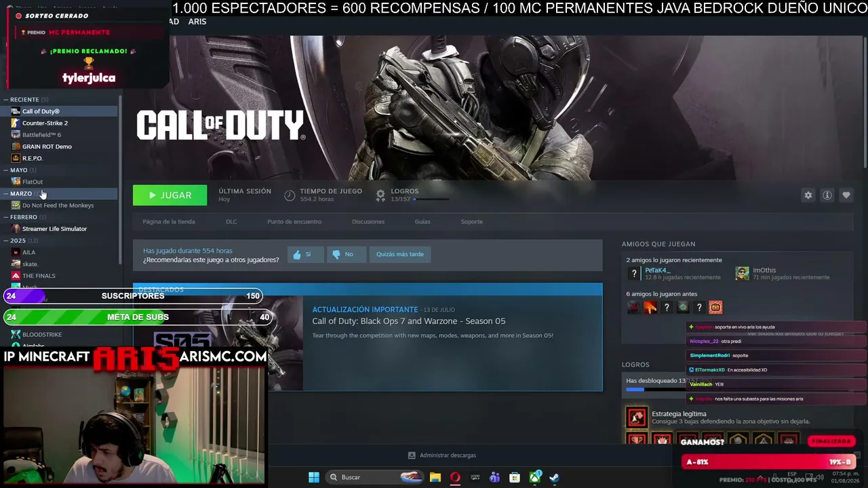This screenshot has width=868, height=488.
Task: Click the clock icon beside Tiempo de juego
Action: (x=290, y=195)
